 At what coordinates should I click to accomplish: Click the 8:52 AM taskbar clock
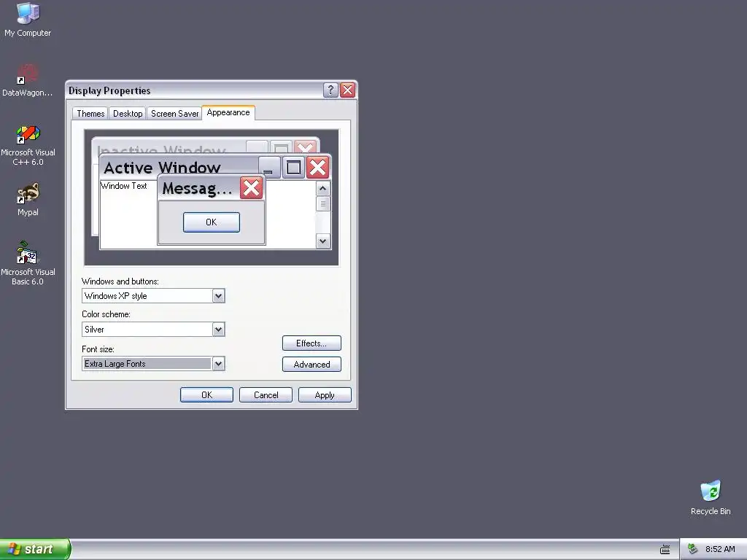(720, 549)
